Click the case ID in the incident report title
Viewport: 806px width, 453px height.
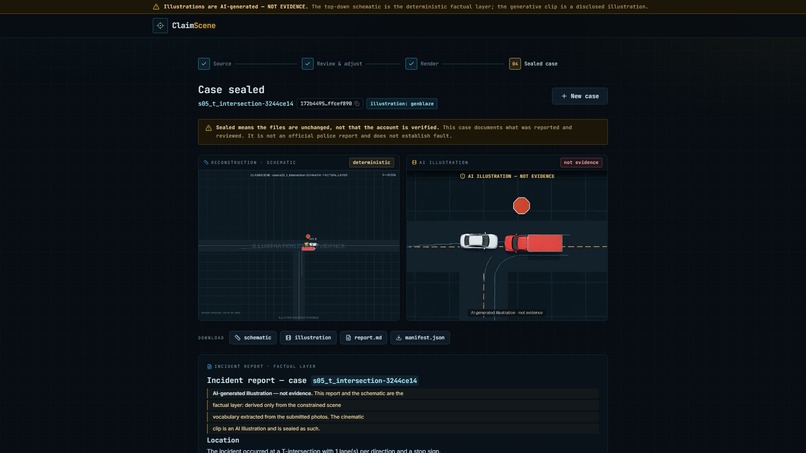(364, 380)
